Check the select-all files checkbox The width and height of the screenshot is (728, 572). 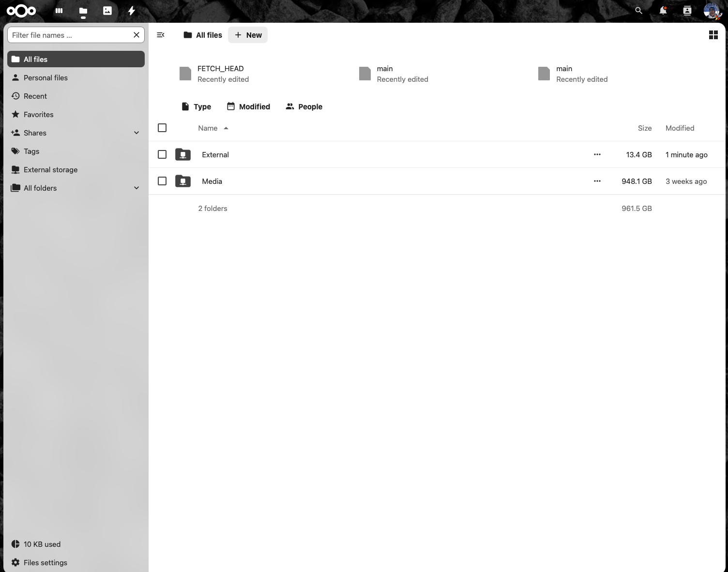point(162,127)
